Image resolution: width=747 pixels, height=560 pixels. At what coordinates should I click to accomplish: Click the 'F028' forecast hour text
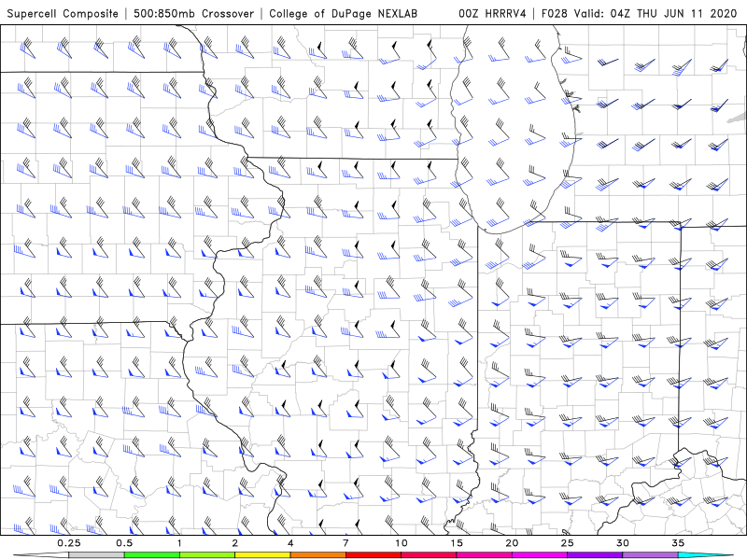(x=555, y=13)
